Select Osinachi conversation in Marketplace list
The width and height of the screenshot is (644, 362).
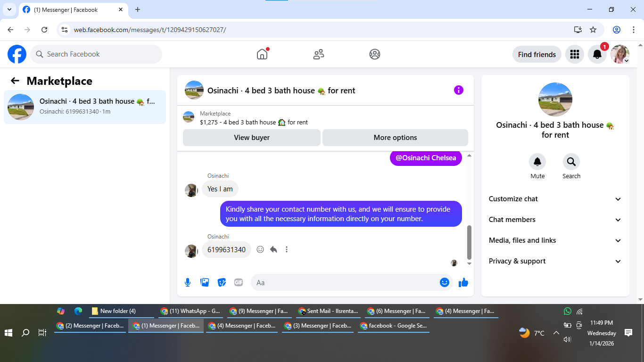[x=85, y=107]
